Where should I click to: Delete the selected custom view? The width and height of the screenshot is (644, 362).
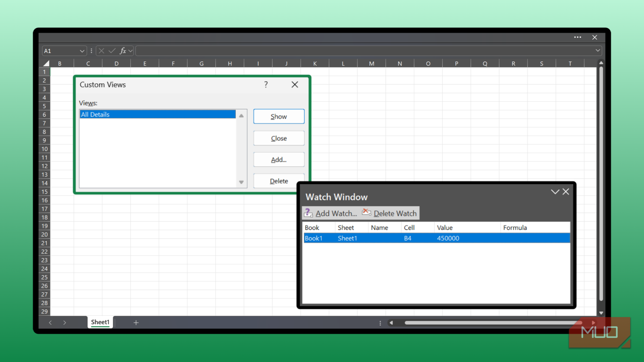[x=279, y=181]
